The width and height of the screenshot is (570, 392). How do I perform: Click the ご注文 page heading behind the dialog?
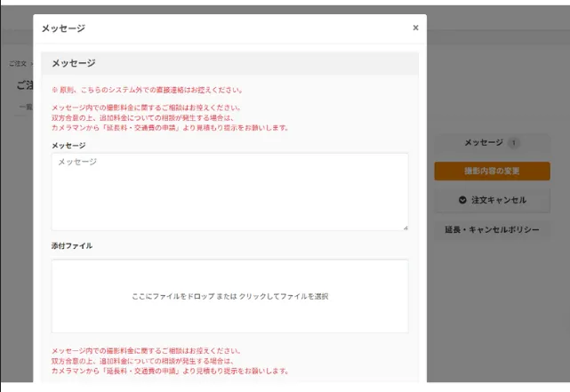click(24, 84)
